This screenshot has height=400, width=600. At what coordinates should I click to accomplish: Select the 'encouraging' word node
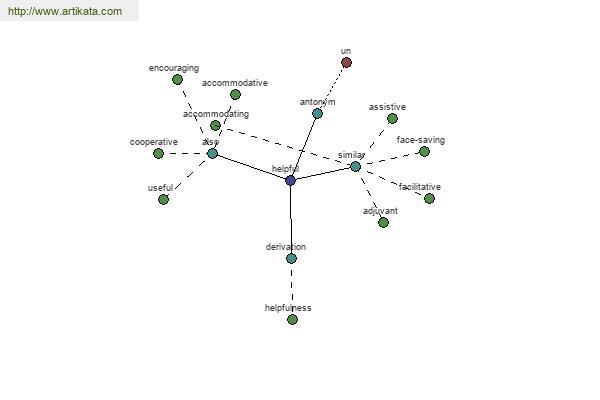click(x=177, y=80)
